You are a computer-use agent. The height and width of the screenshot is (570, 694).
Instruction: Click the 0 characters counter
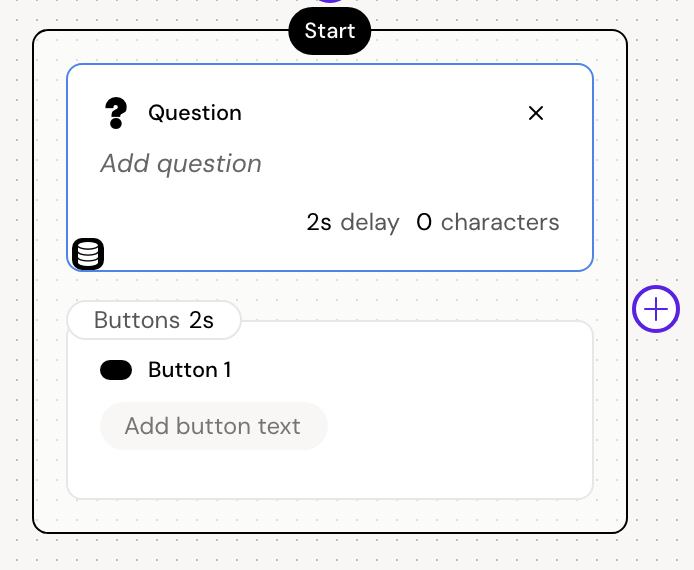[x=488, y=222]
